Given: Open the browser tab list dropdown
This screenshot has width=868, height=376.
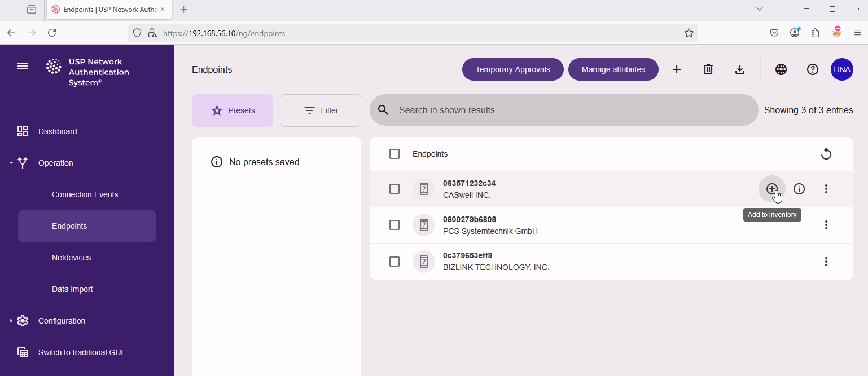Looking at the screenshot, I should coord(759,9).
